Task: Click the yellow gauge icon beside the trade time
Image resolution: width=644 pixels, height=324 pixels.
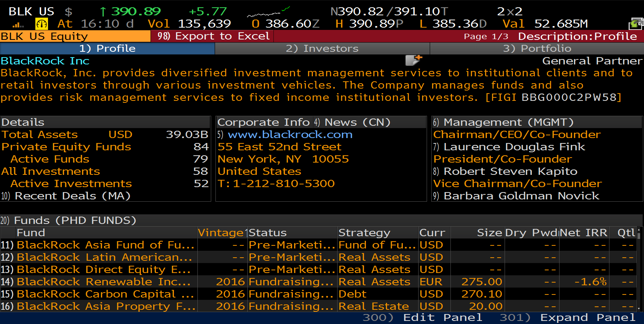Action: click(41, 24)
